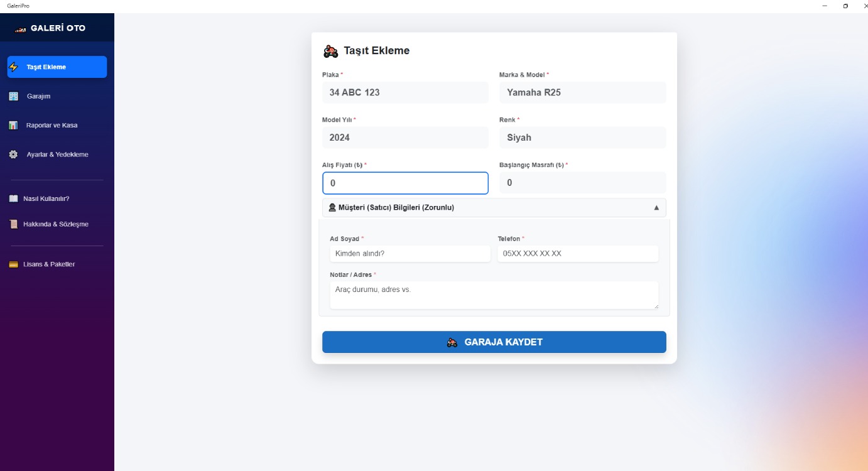The height and width of the screenshot is (471, 868).
Task: Click the GALERİ OTO title text
Action: (58, 28)
